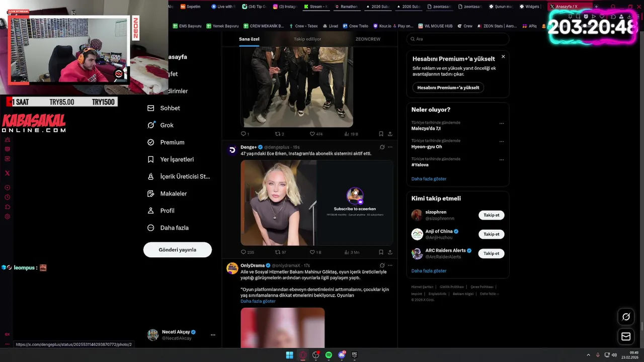Screen dimensions: 644x362
Task: Open Grok action on Denge+ post
Action: click(382, 147)
